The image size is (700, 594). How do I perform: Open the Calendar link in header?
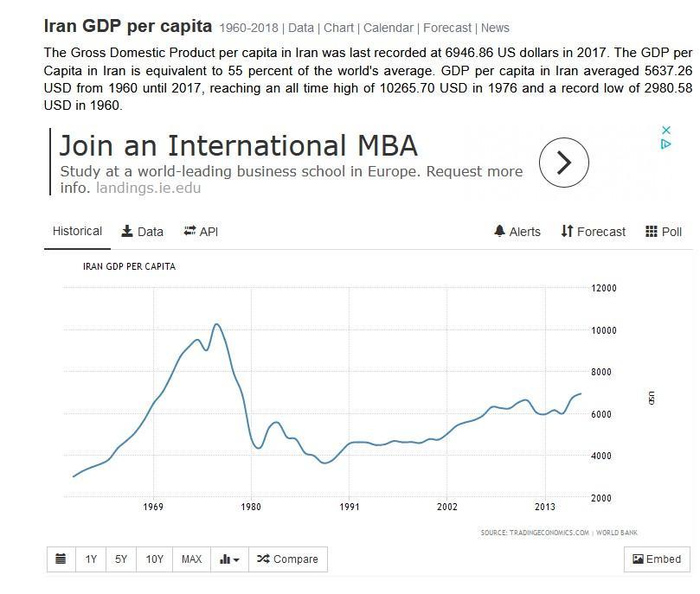(x=388, y=28)
